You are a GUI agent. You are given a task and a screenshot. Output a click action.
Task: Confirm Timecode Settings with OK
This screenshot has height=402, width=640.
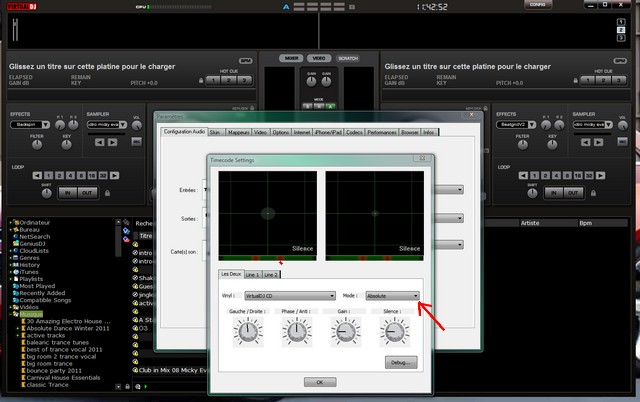[x=320, y=381]
